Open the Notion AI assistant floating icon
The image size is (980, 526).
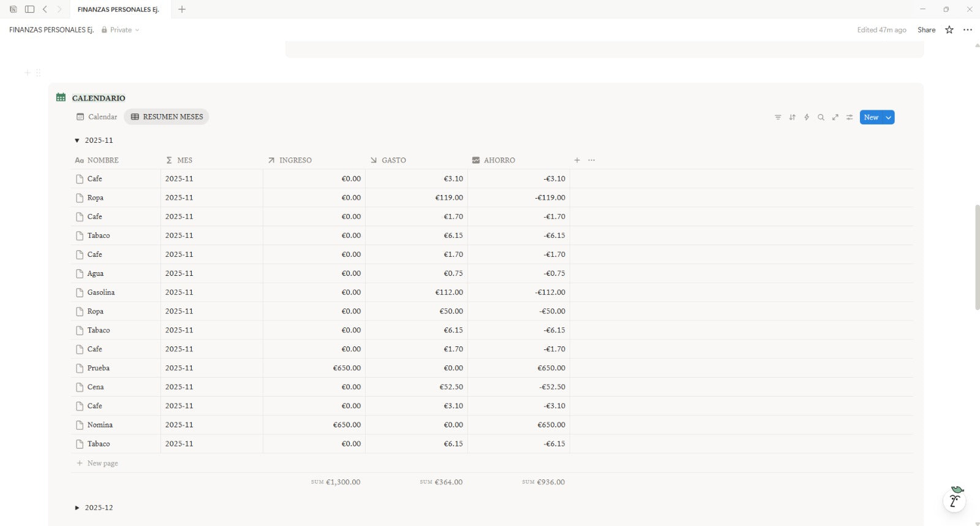click(954, 499)
